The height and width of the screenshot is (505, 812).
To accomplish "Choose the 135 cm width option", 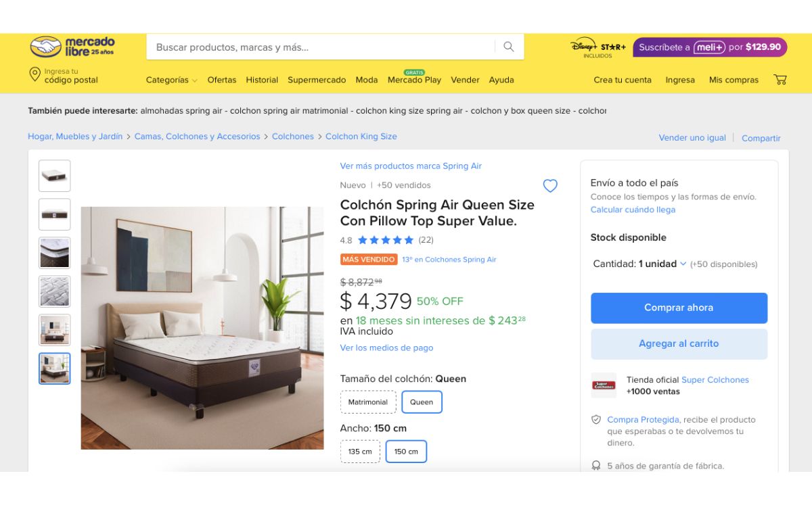I will (360, 452).
